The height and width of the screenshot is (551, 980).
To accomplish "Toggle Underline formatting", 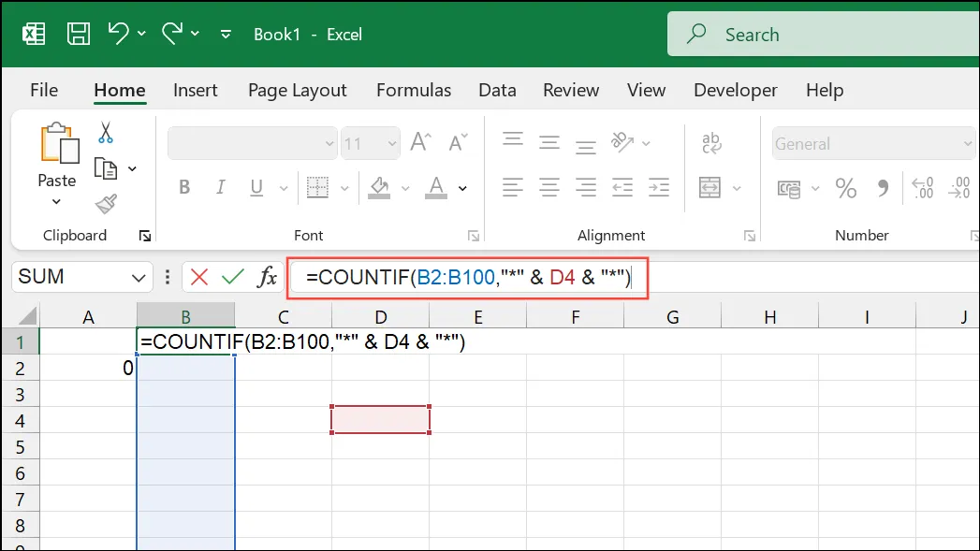I will click(x=256, y=188).
